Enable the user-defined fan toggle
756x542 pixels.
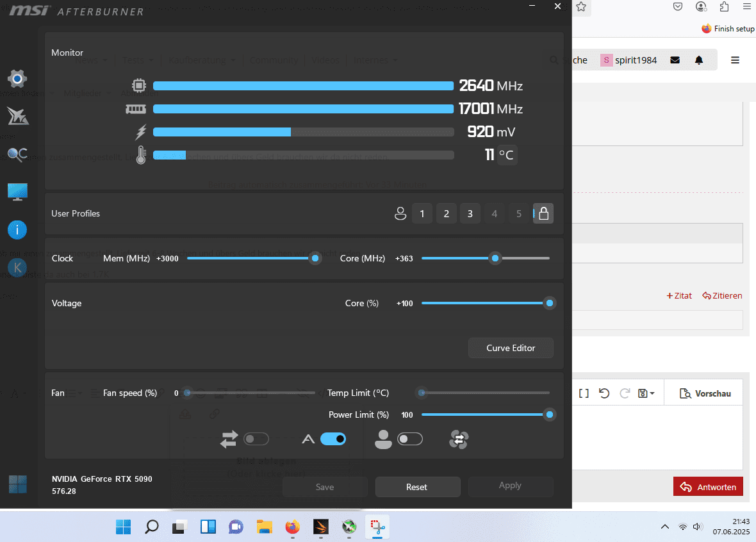click(x=410, y=439)
